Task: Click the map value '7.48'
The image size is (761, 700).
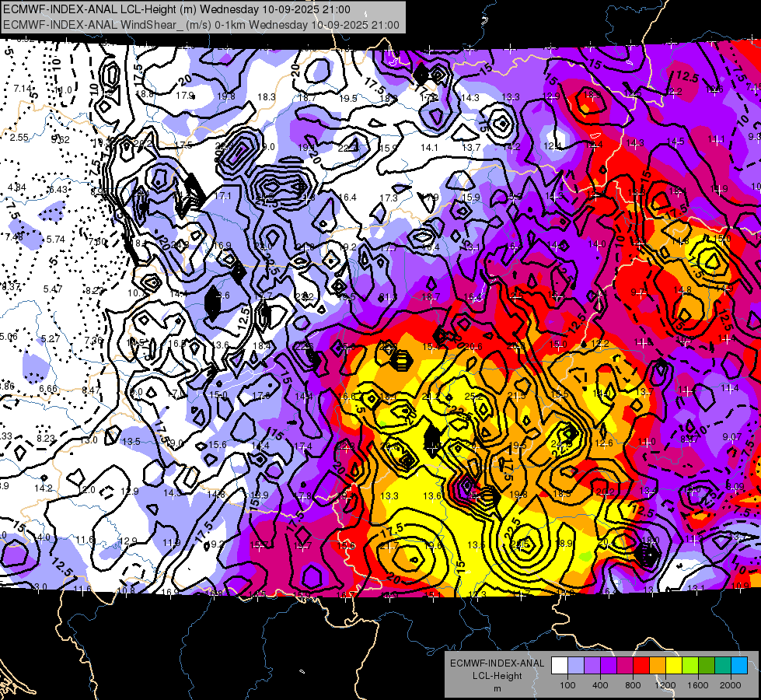Action: click(14, 237)
